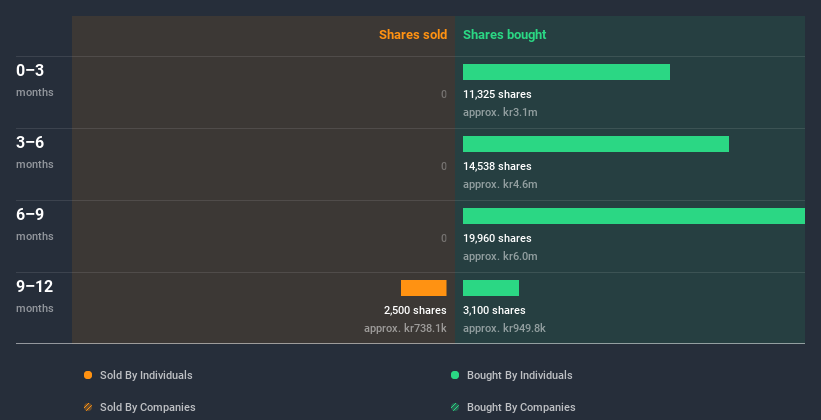Click the green bar for 6–9 months
This screenshot has width=821, height=420.
pos(634,216)
